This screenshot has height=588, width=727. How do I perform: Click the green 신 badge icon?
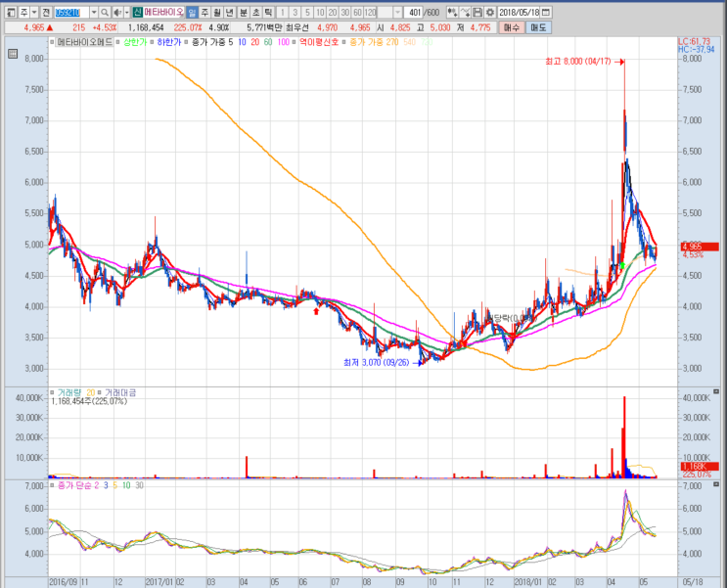point(137,13)
